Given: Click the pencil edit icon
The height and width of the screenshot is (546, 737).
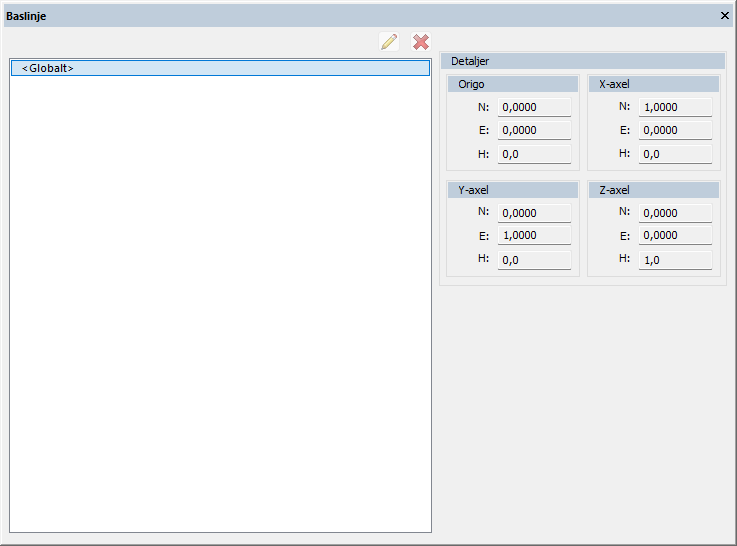Looking at the screenshot, I should pos(389,42).
